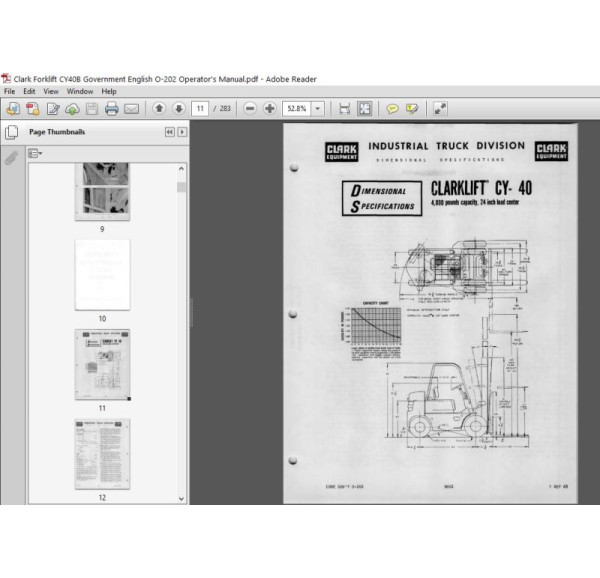This screenshot has height=578, width=600.
Task: Click the Highlight text tool icon
Action: [x=412, y=108]
